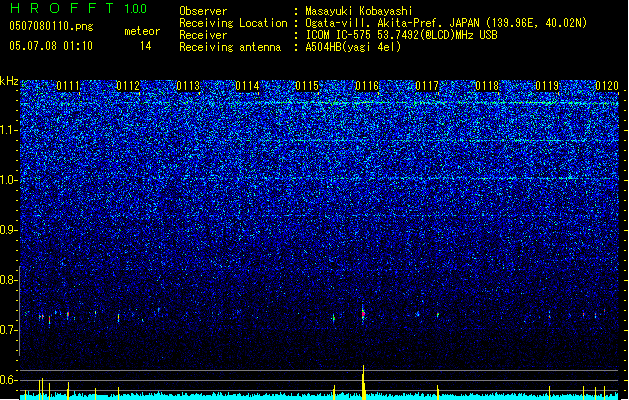Click the 0112 time marker
Image resolution: width=629 pixels, height=400 pixels.
(128, 86)
